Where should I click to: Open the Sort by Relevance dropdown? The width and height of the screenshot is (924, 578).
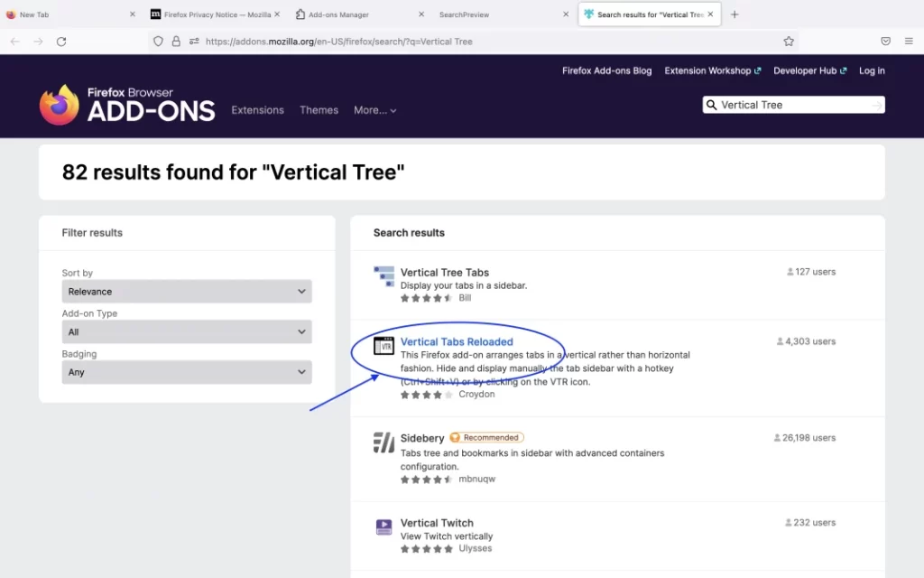187,292
